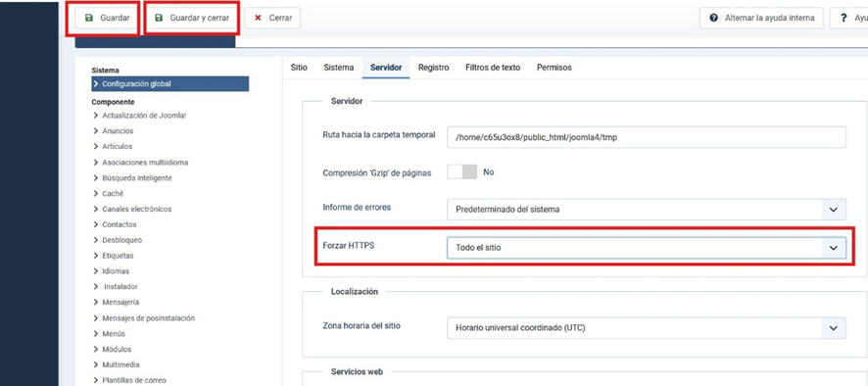Click Alternar la ayuda interna button
Viewport: 868px width, 386px height.
pyautogui.click(x=762, y=18)
